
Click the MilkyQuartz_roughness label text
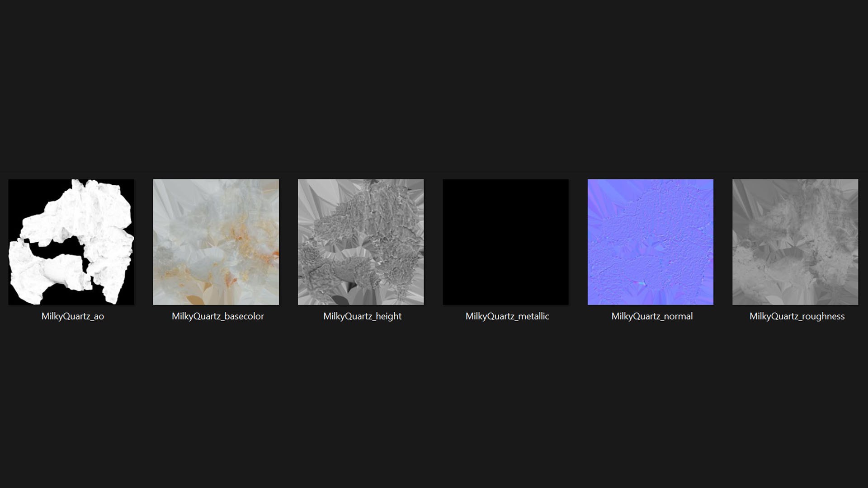point(797,316)
